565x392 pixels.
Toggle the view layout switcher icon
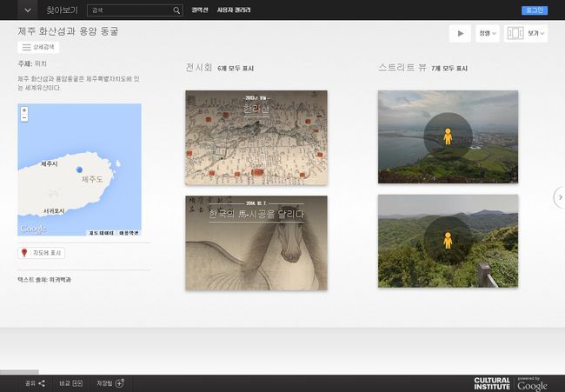515,34
